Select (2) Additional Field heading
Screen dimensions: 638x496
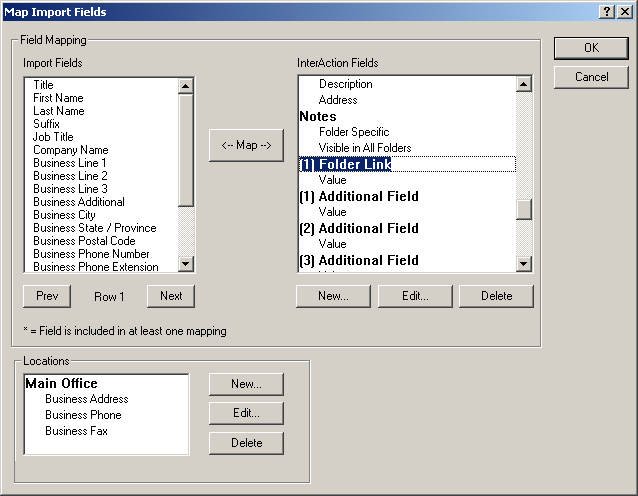point(359,228)
